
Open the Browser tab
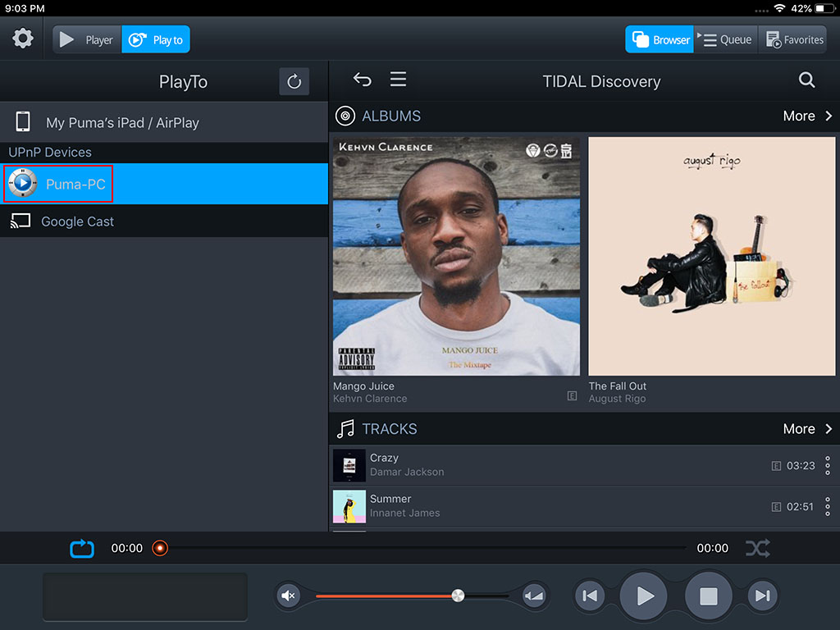coord(660,39)
